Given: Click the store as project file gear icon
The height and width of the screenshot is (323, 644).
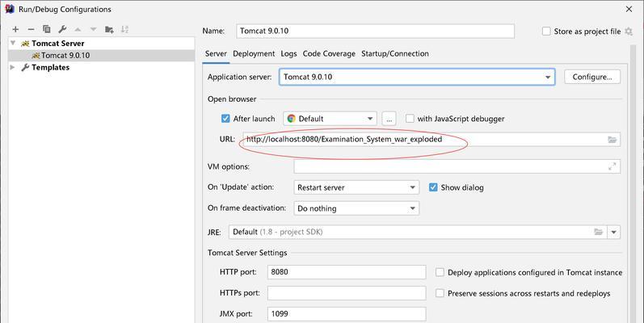Looking at the screenshot, I should click(x=629, y=31).
